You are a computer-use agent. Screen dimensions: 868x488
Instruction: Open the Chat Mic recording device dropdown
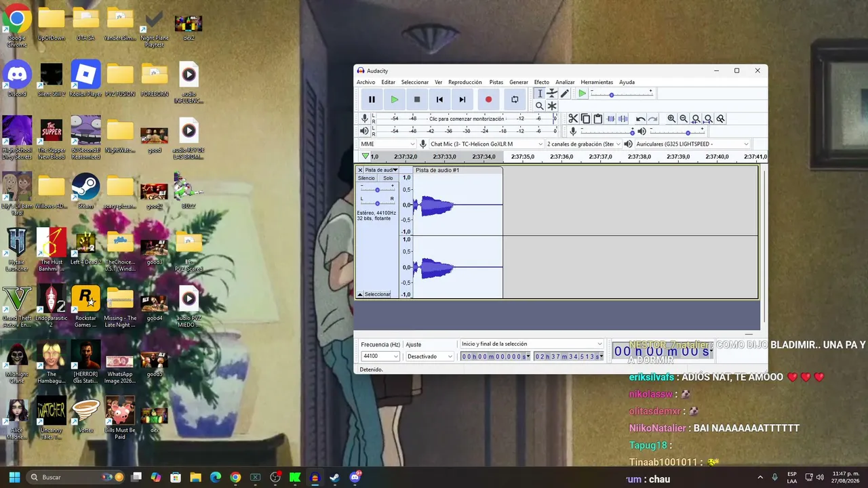click(486, 144)
